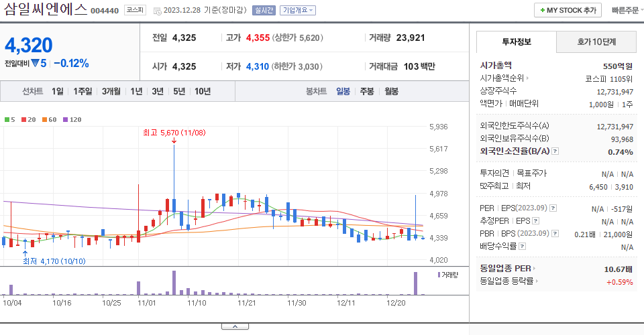Click the current price 4,320
The width and height of the screenshot is (644, 335).
tap(29, 45)
